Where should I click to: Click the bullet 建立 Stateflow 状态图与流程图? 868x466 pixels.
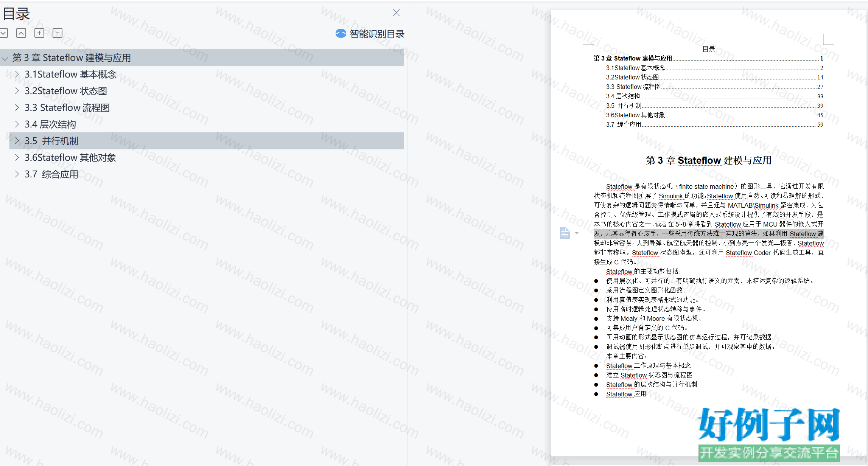tap(650, 375)
